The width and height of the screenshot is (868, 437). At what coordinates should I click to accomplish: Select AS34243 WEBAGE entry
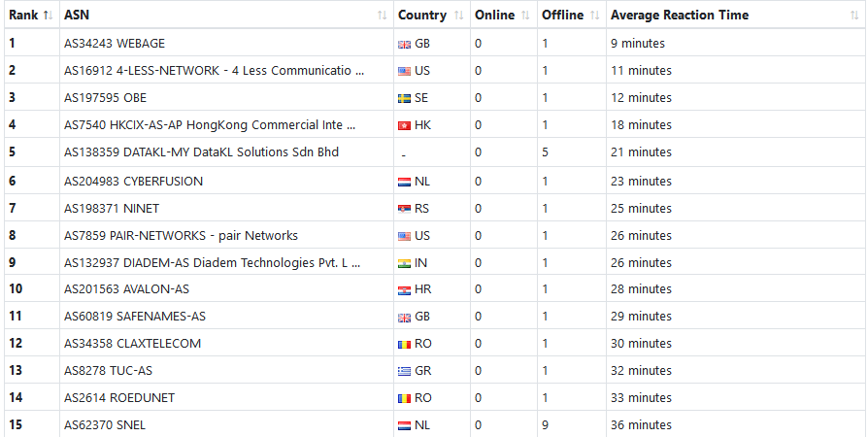115,43
